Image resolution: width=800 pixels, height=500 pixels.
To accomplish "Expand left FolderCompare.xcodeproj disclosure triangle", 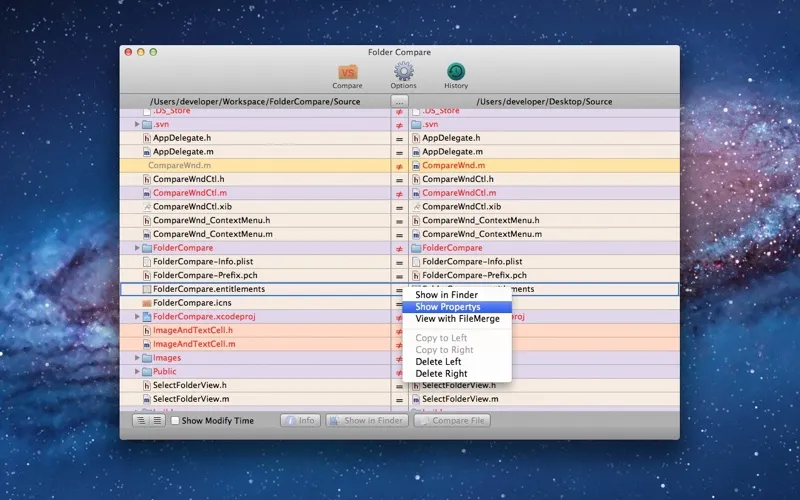I will coord(137,316).
